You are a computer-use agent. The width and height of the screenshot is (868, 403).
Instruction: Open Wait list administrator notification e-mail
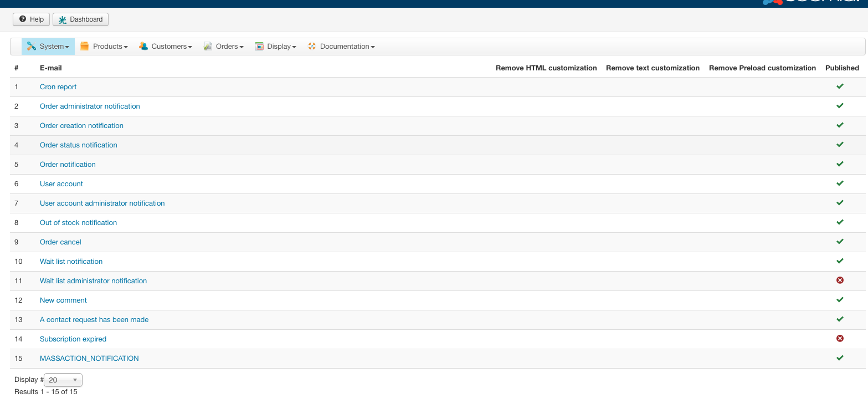93,281
